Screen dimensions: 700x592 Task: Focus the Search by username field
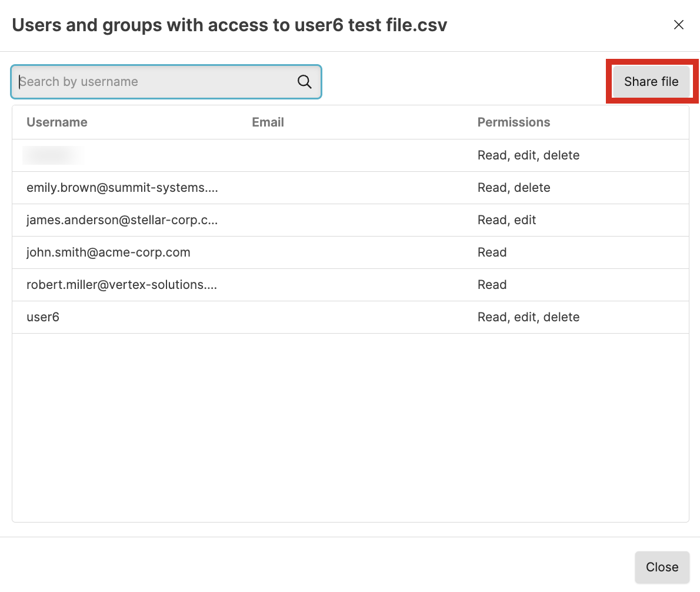(156, 82)
